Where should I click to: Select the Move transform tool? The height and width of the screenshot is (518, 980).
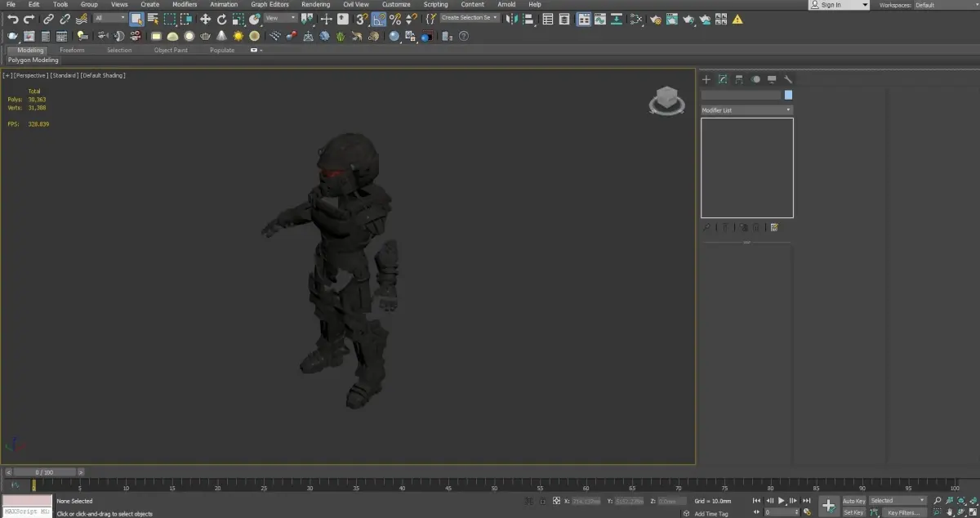pos(205,18)
